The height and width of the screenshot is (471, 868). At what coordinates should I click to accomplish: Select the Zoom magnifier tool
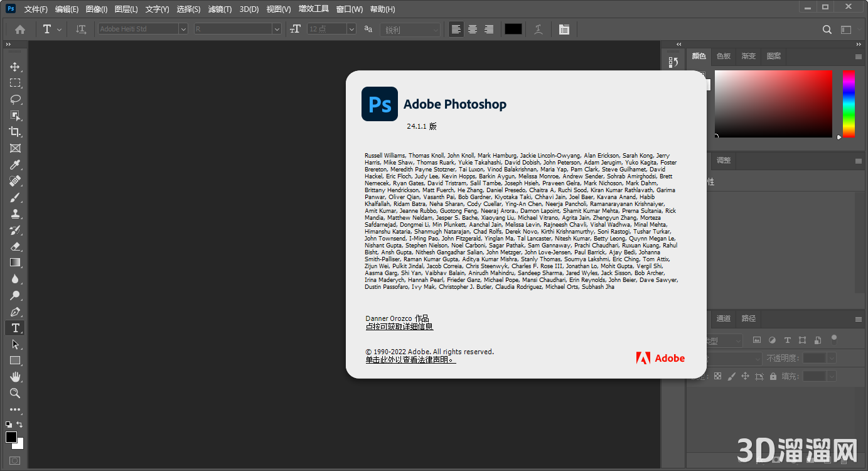pos(15,393)
